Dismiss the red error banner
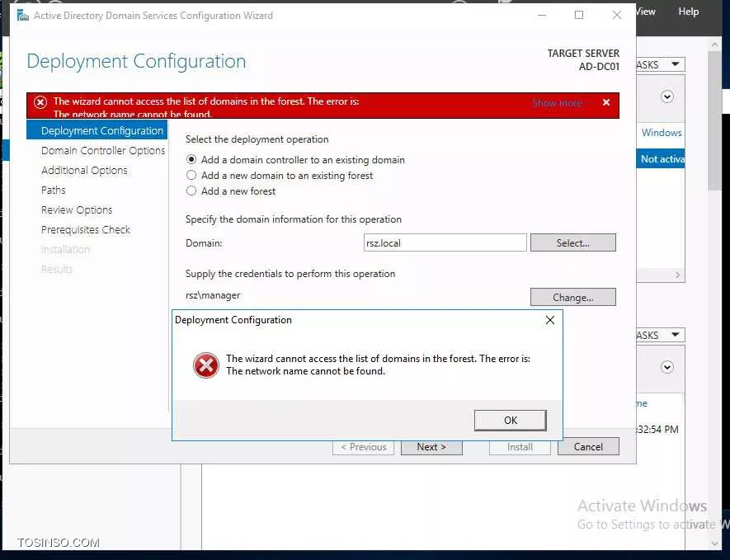The height and width of the screenshot is (560, 730). (606, 102)
